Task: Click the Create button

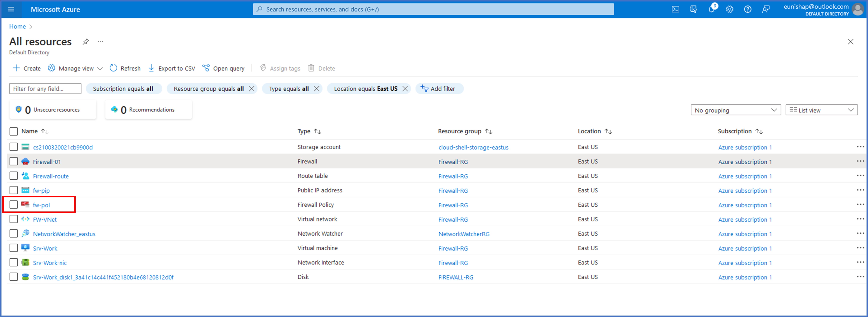Action: (26, 68)
